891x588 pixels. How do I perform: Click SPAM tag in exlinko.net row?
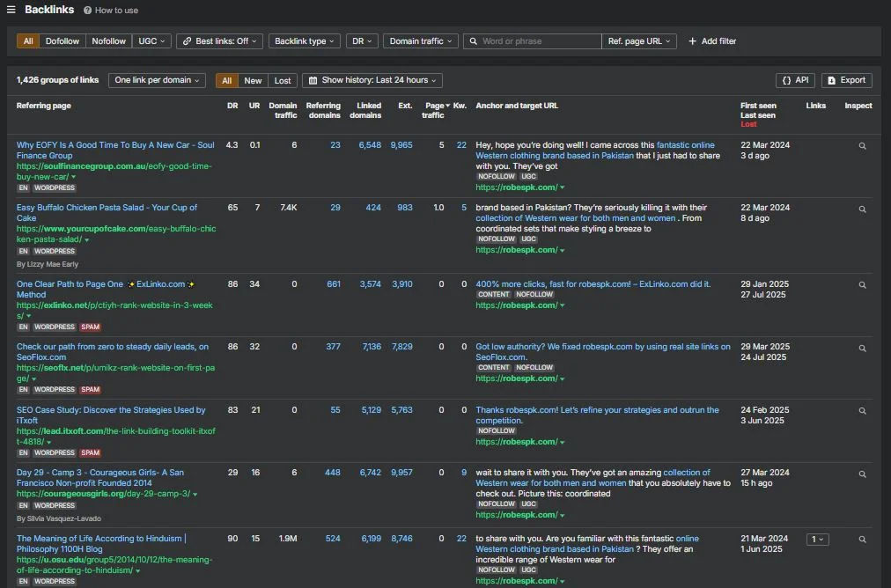[91, 327]
